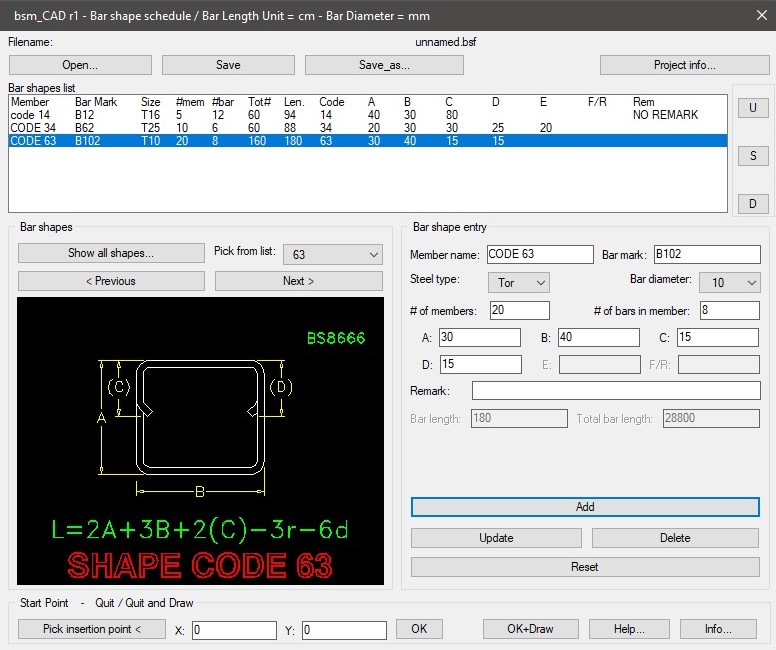The height and width of the screenshot is (650, 776).
Task: Click the Member name input field
Action: click(x=540, y=255)
